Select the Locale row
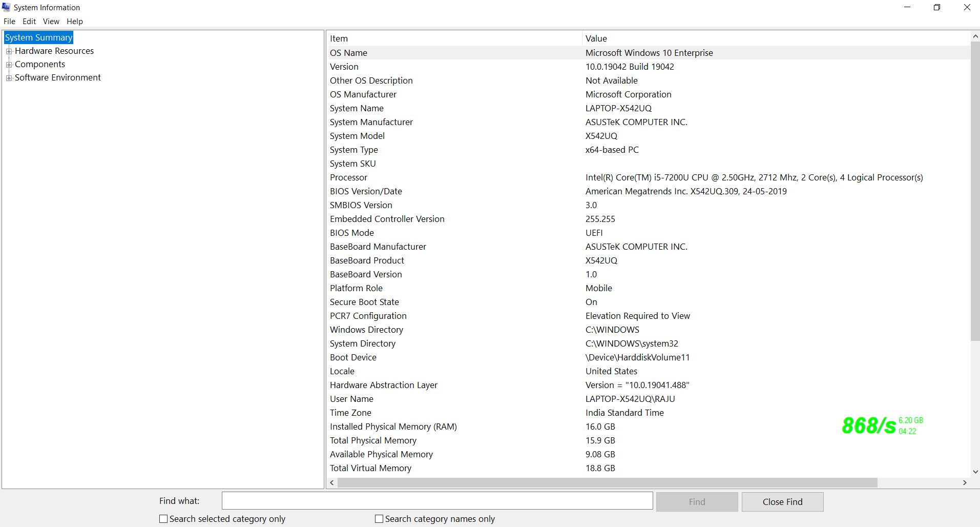The height and width of the screenshot is (527, 980). pyautogui.click(x=648, y=371)
